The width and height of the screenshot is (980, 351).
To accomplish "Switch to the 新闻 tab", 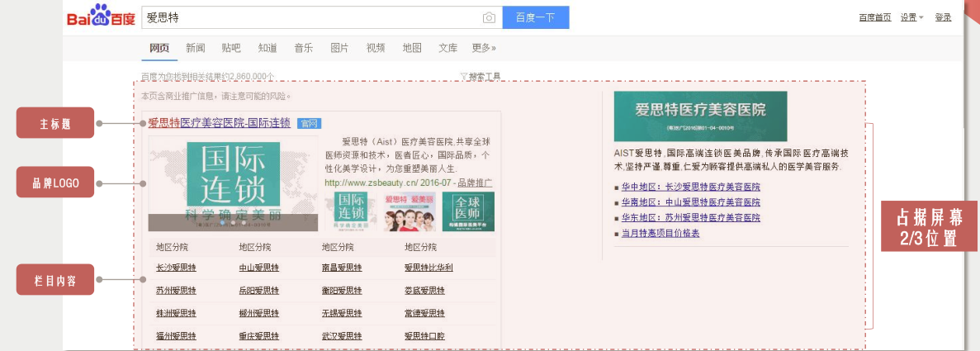I will (x=196, y=48).
